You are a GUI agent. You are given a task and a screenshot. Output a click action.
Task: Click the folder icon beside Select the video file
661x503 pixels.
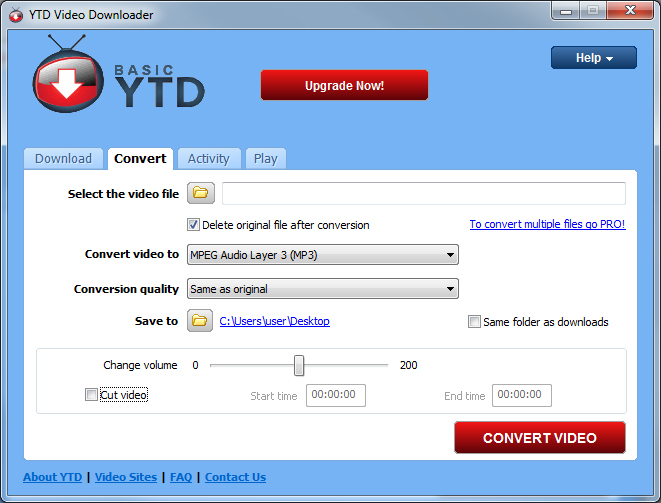201,193
